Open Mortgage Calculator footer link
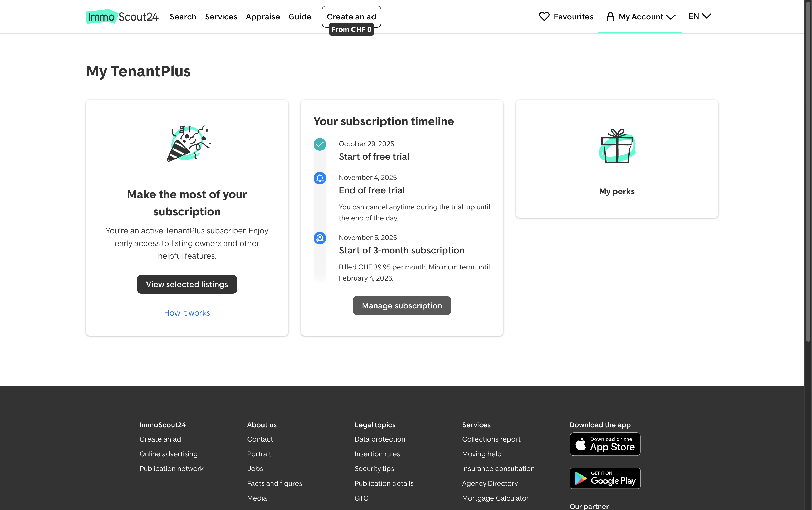The height and width of the screenshot is (510, 812). pos(495,498)
